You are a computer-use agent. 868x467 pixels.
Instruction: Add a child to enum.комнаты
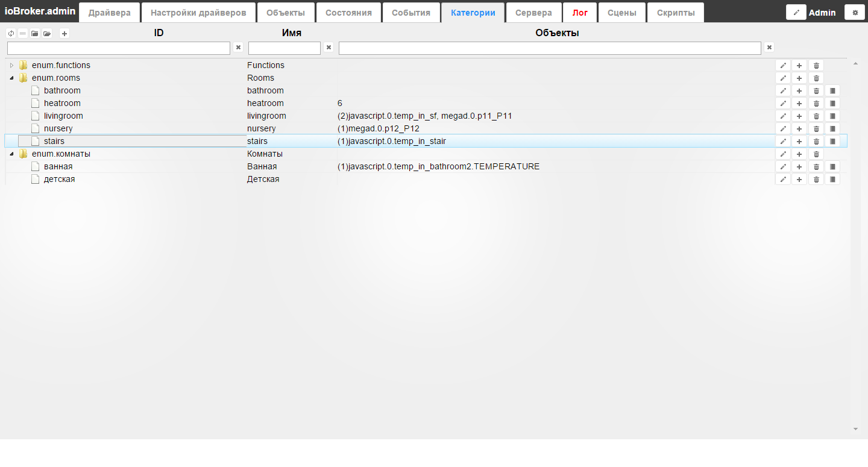pos(799,154)
